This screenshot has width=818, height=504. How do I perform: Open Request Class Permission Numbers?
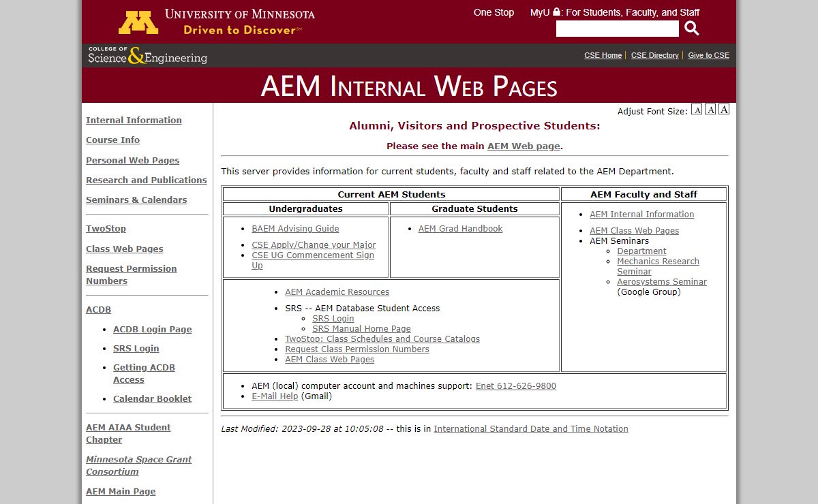[357, 349]
